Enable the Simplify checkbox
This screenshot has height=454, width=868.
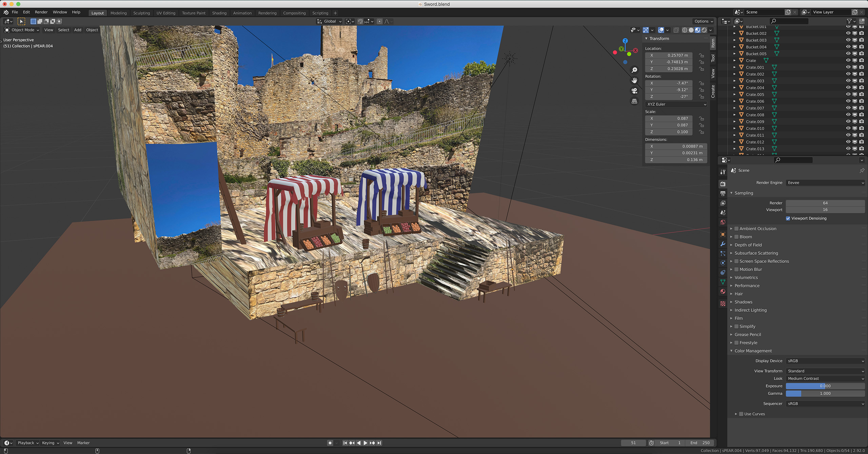736,326
